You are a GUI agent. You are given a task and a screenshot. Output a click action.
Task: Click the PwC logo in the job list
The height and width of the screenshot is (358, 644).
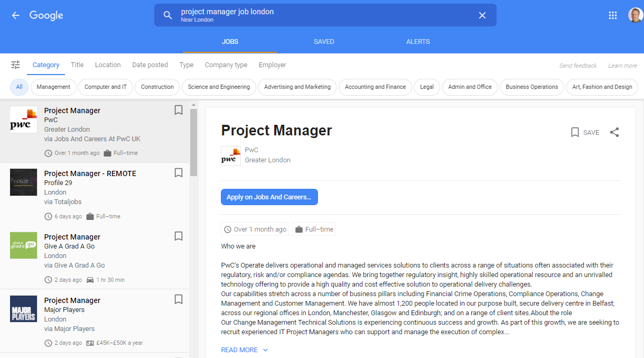click(24, 119)
